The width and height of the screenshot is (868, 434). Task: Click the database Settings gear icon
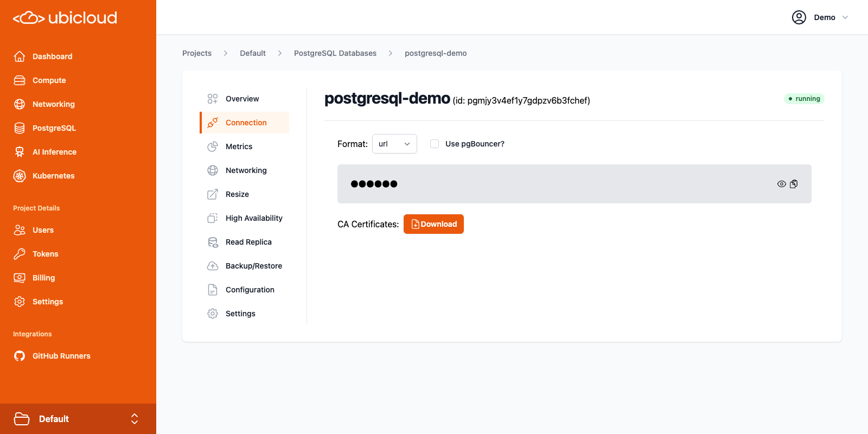[213, 314]
